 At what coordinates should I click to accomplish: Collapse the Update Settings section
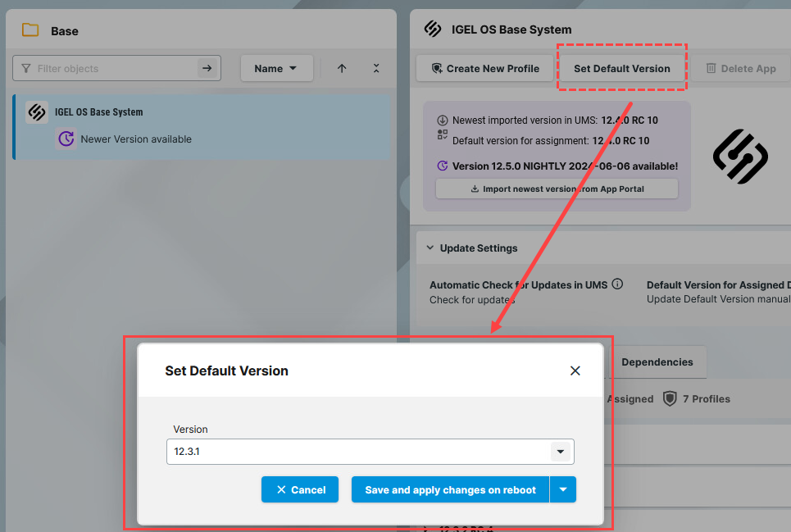430,248
